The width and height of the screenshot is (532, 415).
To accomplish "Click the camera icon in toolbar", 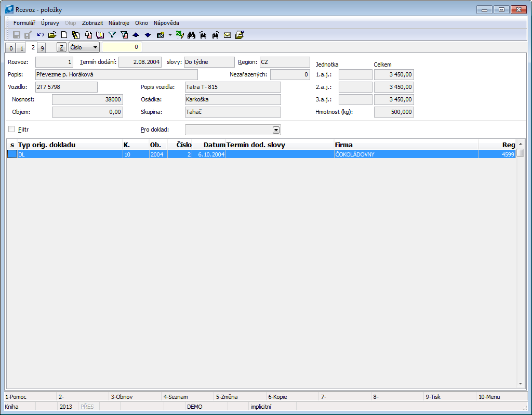I will pos(161,35).
